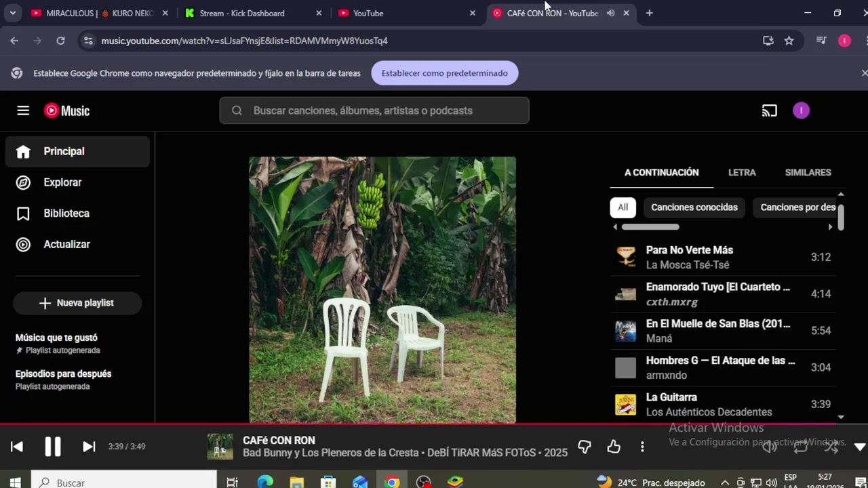Click the now-playing album thumbnail in player bar
868x488 pixels.
220,447
